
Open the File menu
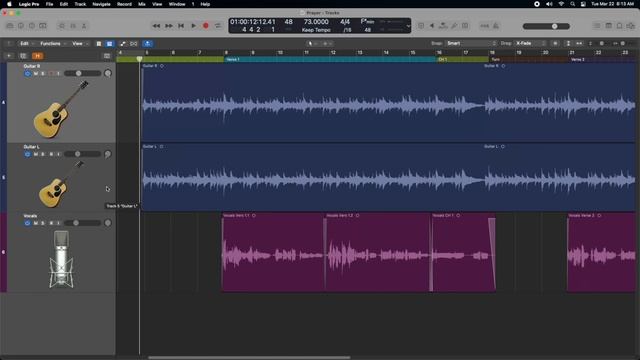point(49,4)
